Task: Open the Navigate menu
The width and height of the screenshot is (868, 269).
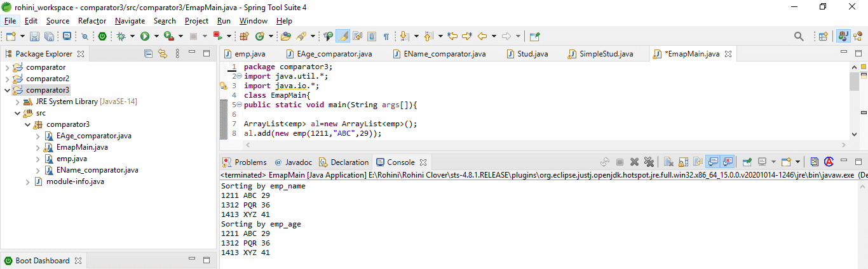Action: tap(130, 21)
